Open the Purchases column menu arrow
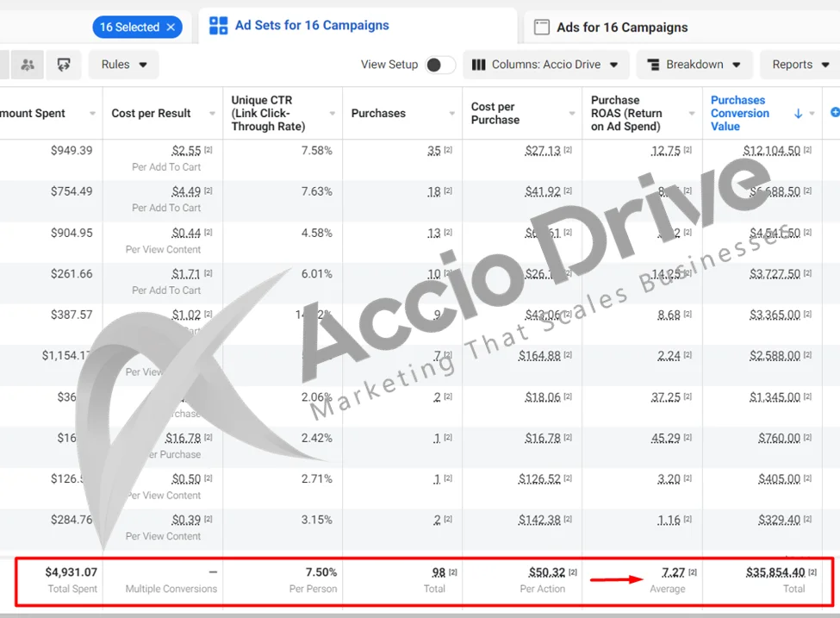This screenshot has width=840, height=618. (x=452, y=114)
